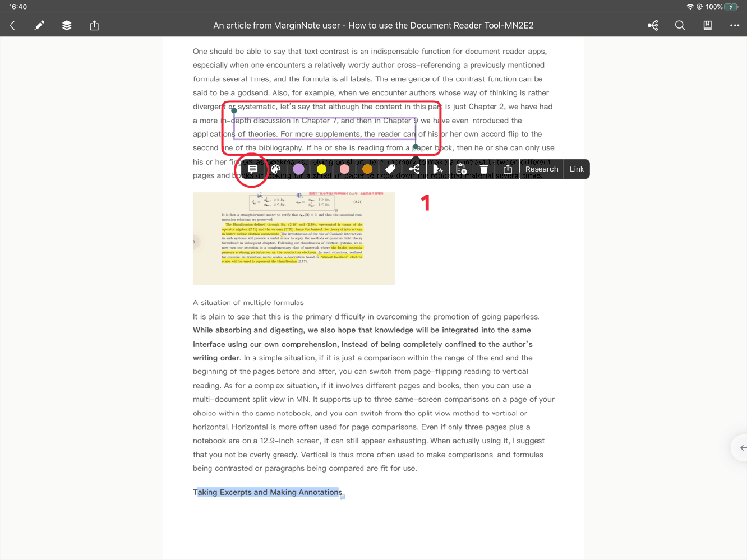Screen dimensions: 747x560
Task: Open search from the top bar
Action: [680, 25]
